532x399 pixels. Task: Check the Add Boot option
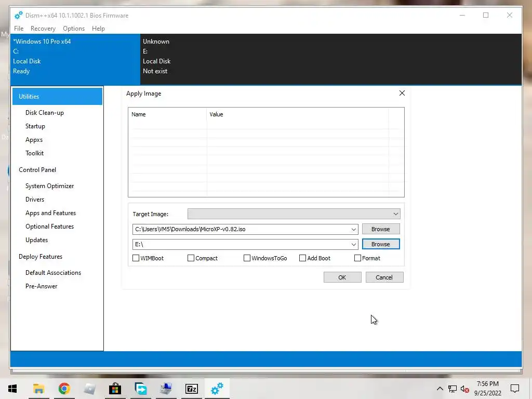302,258
